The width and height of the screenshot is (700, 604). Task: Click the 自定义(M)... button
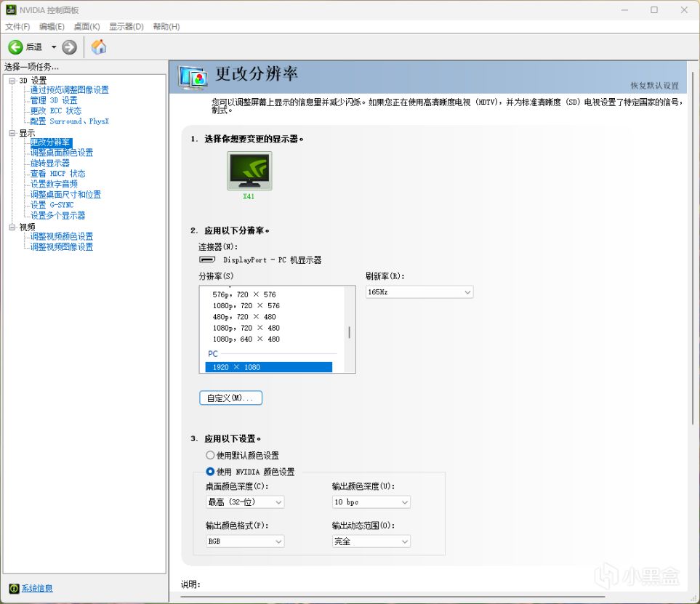point(230,398)
